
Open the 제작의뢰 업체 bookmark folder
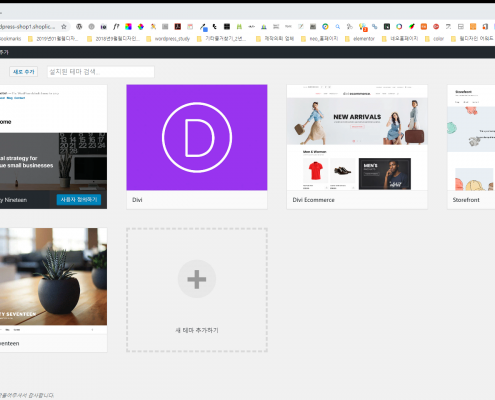pyautogui.click(x=275, y=39)
